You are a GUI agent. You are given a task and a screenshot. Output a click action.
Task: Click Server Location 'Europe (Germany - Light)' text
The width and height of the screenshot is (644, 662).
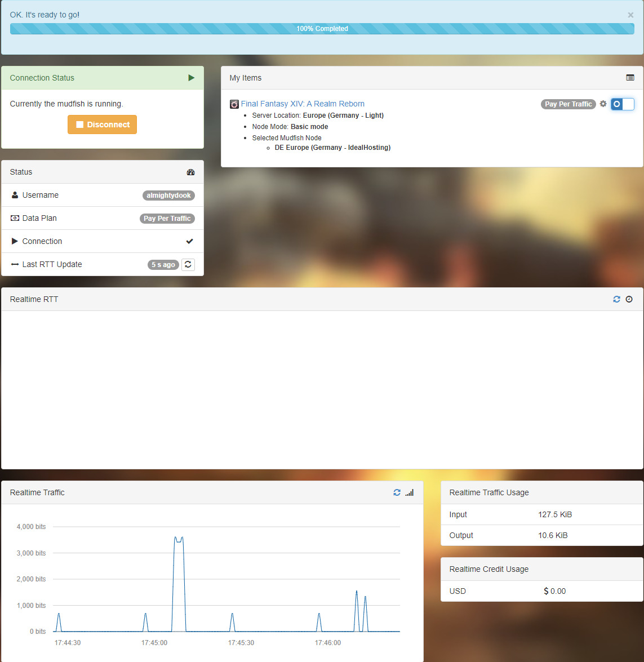coord(343,115)
